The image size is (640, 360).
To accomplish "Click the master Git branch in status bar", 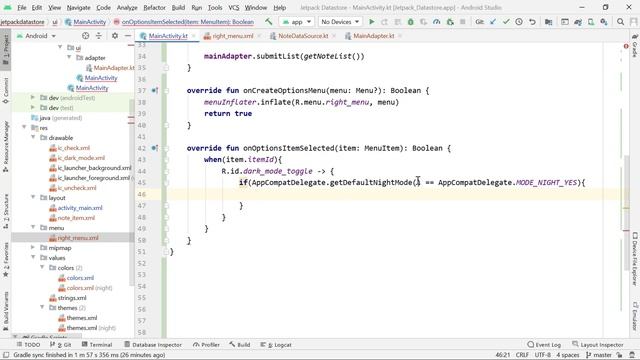I will point(599,355).
